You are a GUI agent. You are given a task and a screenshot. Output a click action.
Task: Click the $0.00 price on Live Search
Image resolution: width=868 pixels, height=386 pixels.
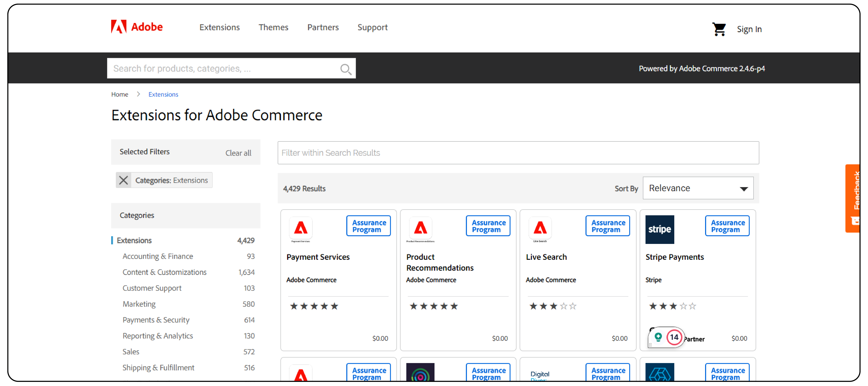(619, 338)
